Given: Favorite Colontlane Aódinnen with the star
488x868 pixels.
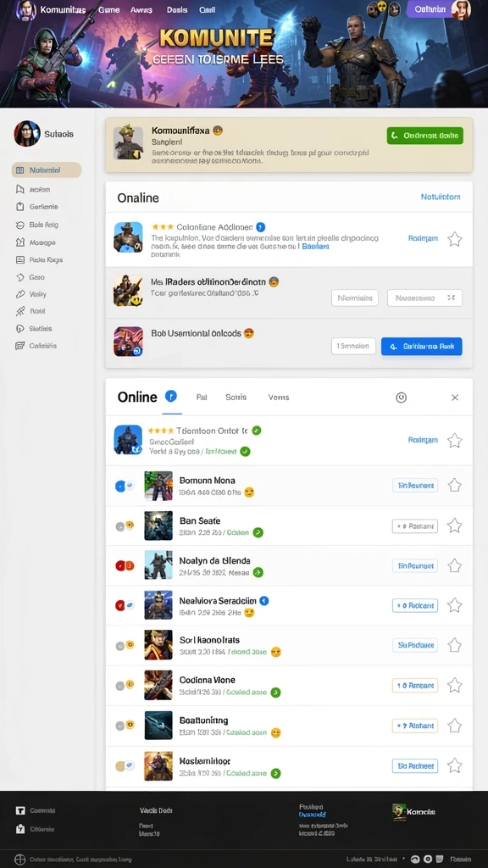Looking at the screenshot, I should click(x=454, y=239).
